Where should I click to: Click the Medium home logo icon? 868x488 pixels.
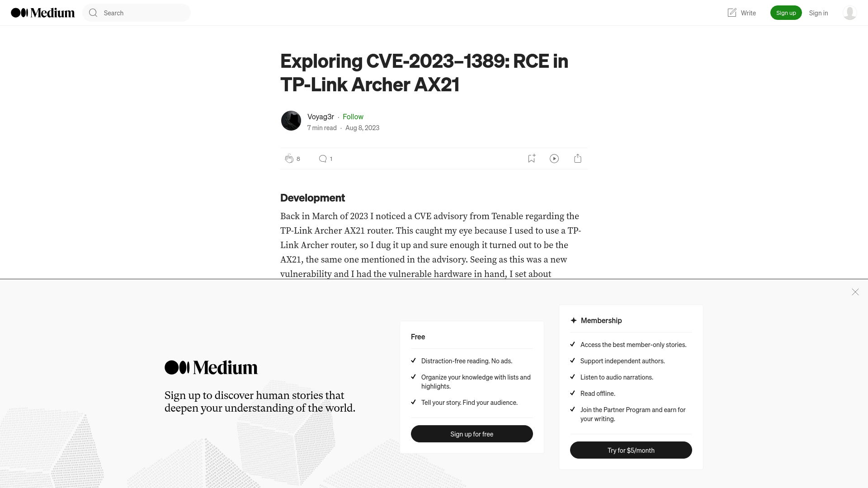click(42, 13)
